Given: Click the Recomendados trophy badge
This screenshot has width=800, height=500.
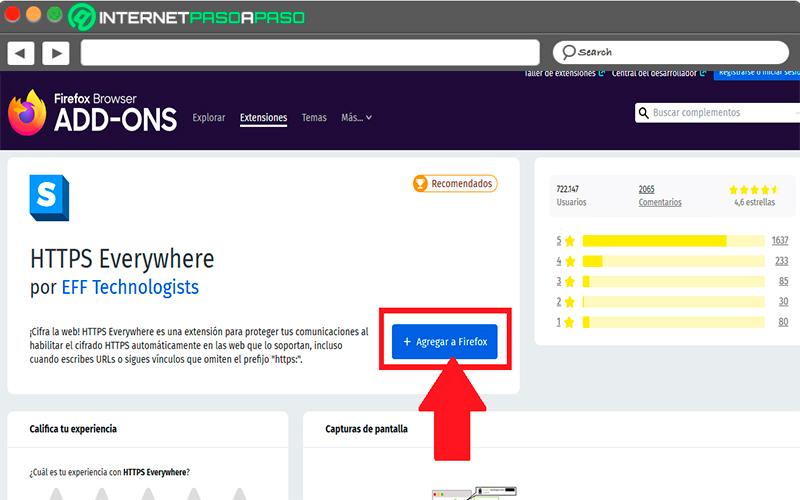Looking at the screenshot, I should 455,184.
